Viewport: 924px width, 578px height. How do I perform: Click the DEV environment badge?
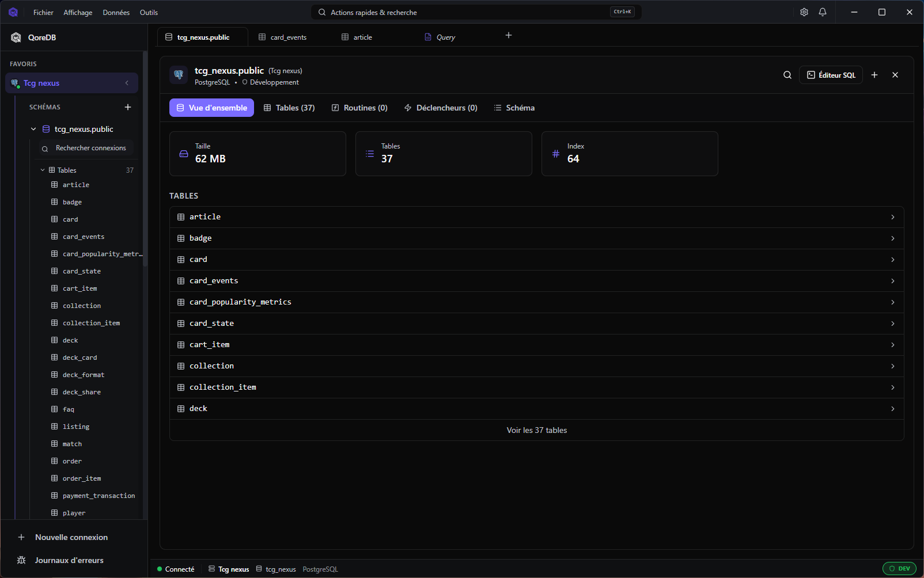pos(899,569)
